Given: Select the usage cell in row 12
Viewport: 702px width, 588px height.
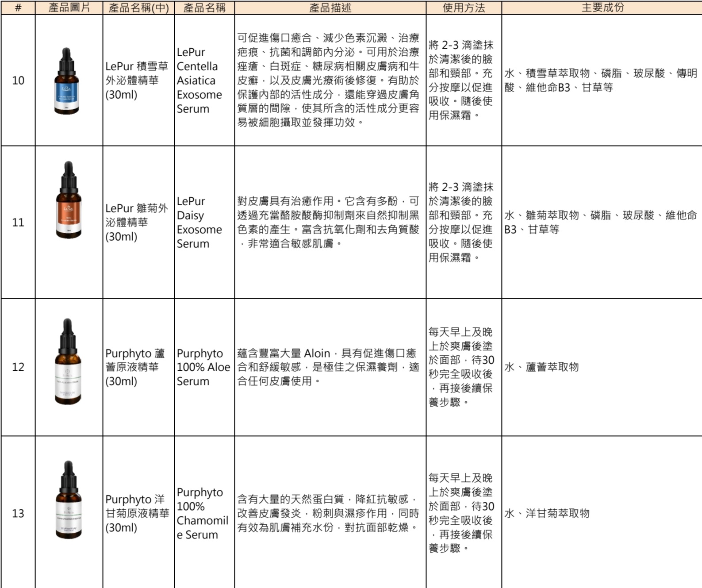Looking at the screenshot, I should (464, 367).
